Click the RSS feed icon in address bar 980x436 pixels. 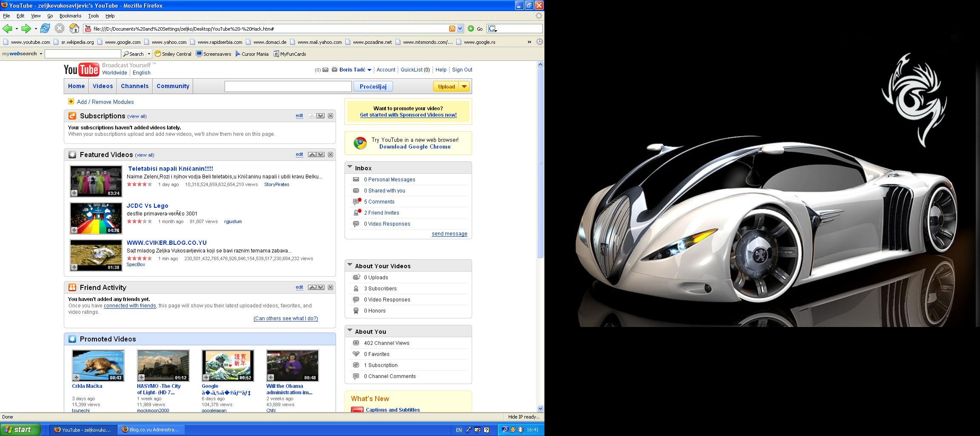(x=452, y=29)
